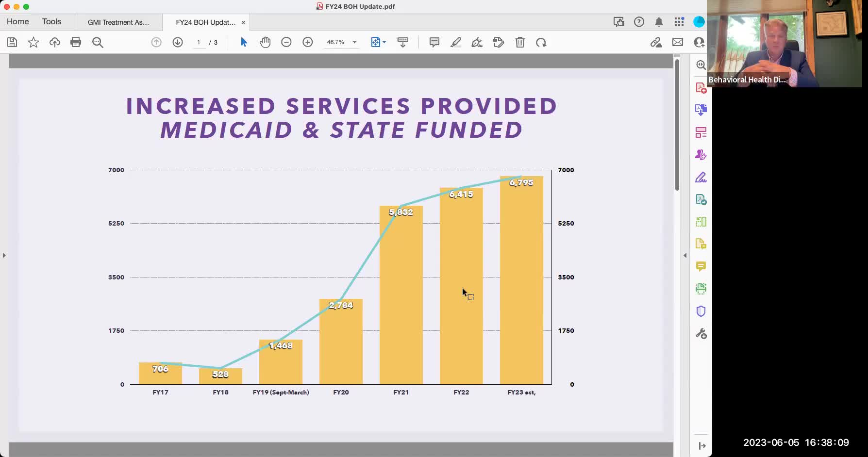868x457 pixels.
Task: Switch to the GMI Treatment As document tab
Action: (118, 22)
